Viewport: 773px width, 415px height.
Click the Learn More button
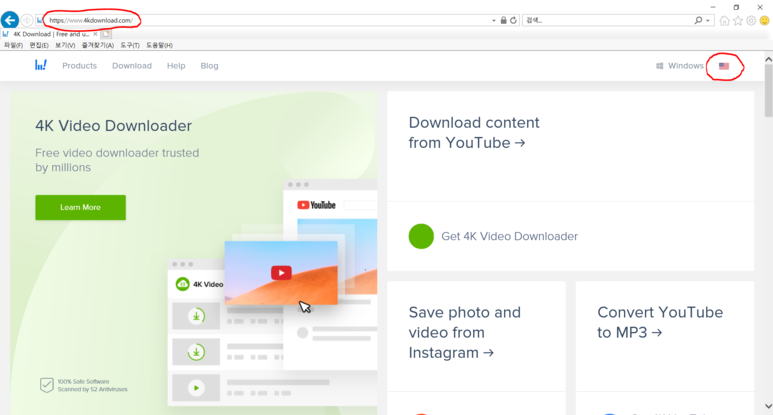[80, 208]
